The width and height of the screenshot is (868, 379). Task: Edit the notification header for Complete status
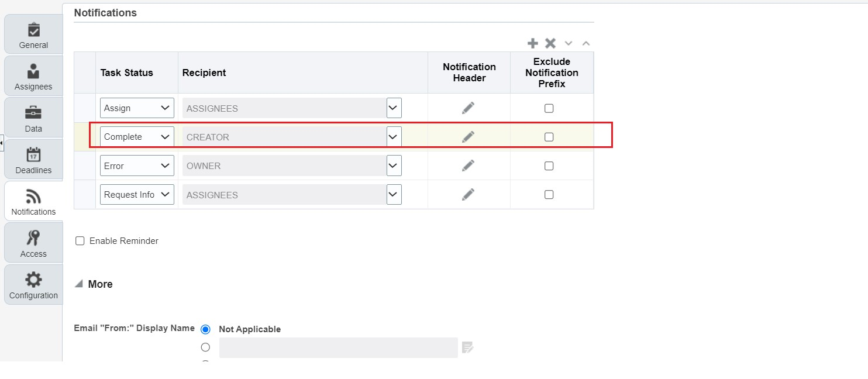coord(469,136)
